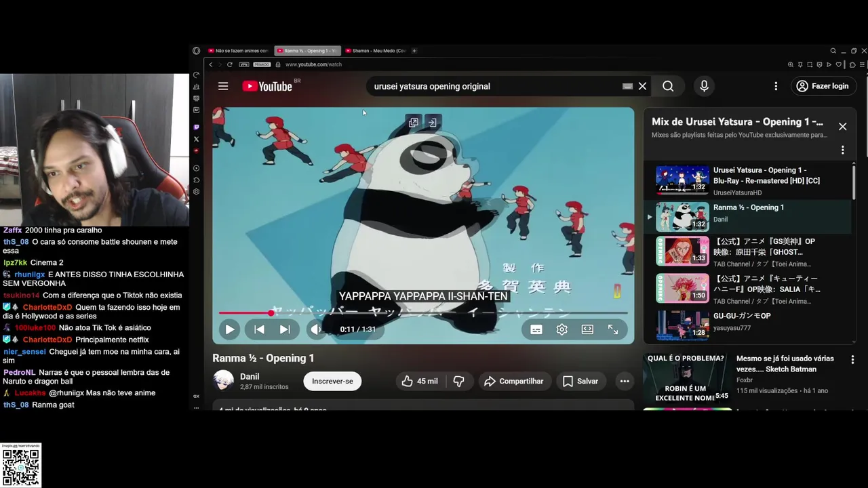The height and width of the screenshot is (488, 868).
Task: Open the Danil channel name link
Action: 250,376
